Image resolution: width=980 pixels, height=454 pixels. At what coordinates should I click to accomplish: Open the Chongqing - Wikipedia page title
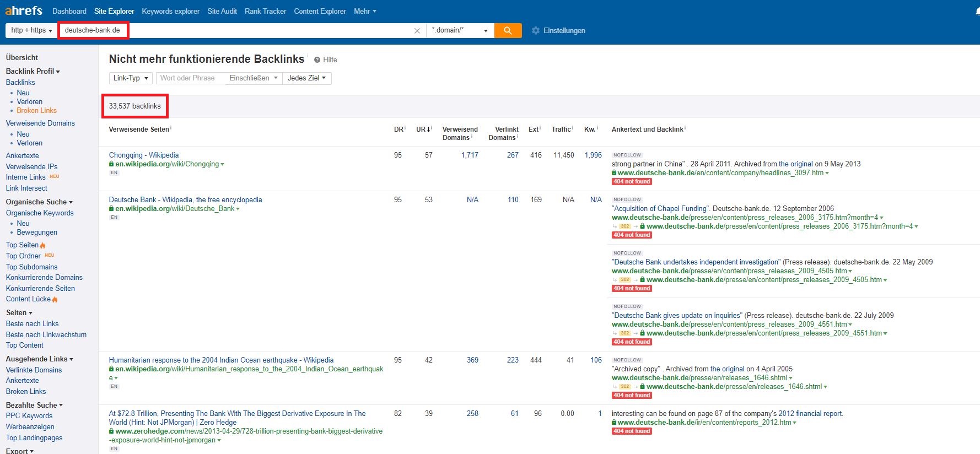[x=144, y=155]
